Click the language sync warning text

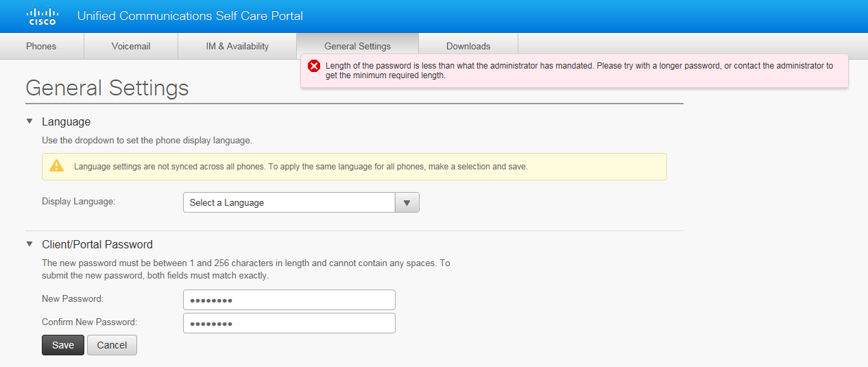point(301,167)
